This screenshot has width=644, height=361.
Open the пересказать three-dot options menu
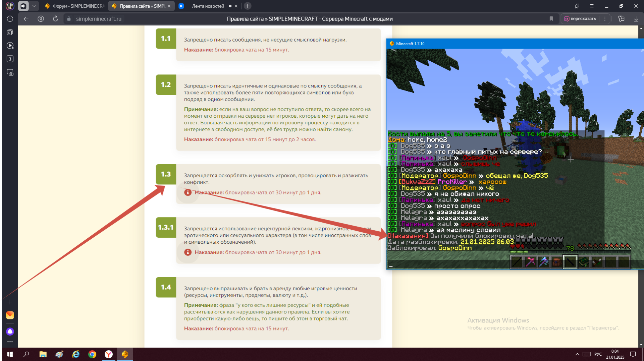pos(605,19)
